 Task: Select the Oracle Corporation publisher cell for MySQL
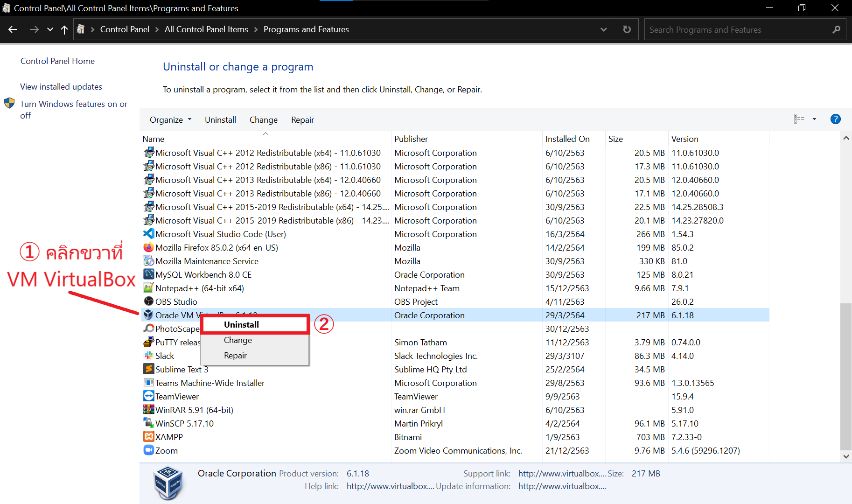[x=429, y=275]
